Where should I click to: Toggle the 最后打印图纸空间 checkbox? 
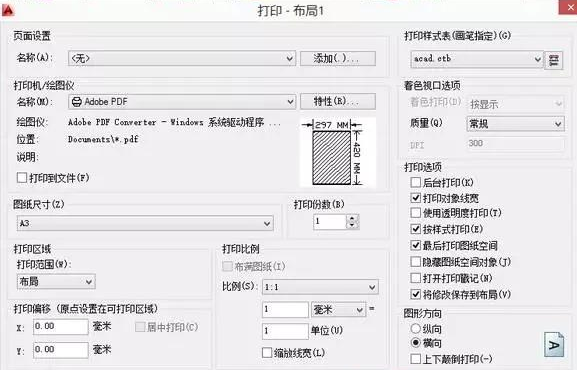(415, 245)
